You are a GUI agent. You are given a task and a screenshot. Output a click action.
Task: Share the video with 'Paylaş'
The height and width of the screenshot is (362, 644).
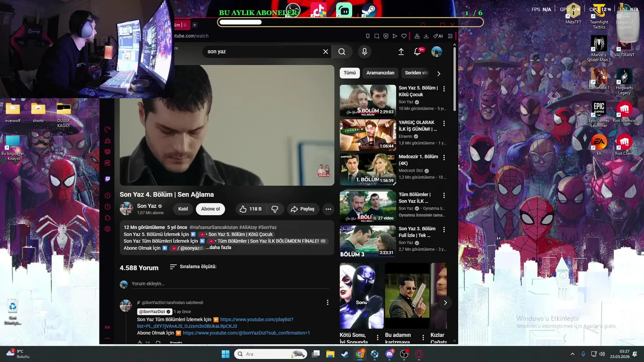click(x=302, y=209)
